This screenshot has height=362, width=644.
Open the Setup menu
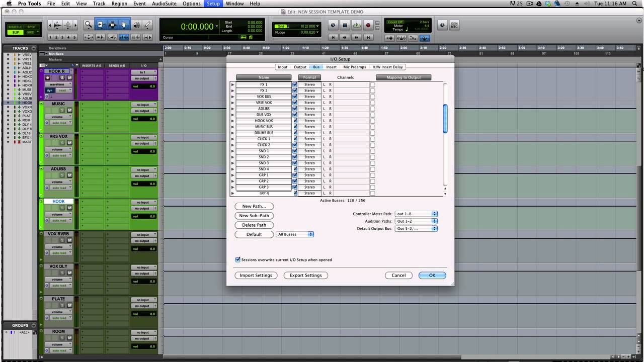click(213, 4)
